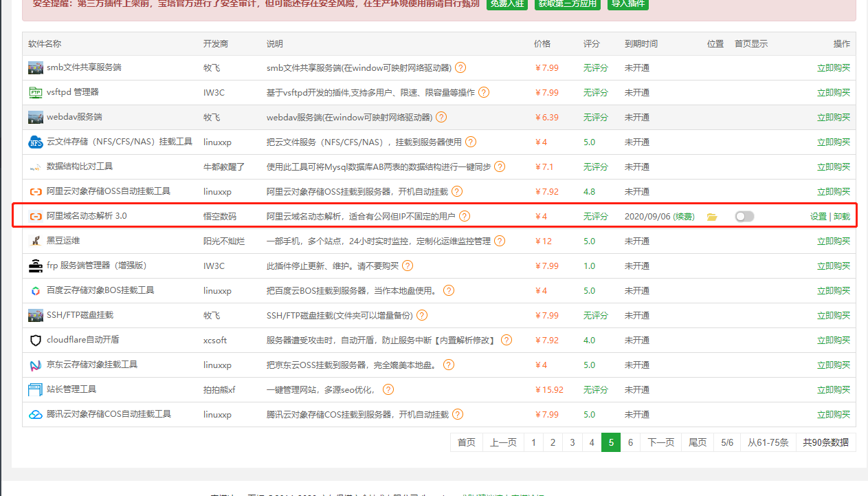Go to pagination 首页
The image size is (868, 496).
[467, 442]
